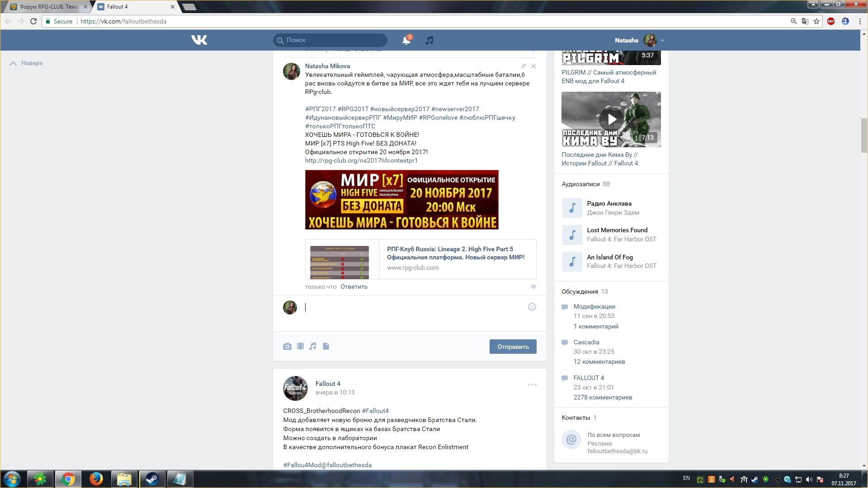The height and width of the screenshot is (488, 868).
Task: Click the Natasha Mikova comment avatar
Action: pos(292,71)
